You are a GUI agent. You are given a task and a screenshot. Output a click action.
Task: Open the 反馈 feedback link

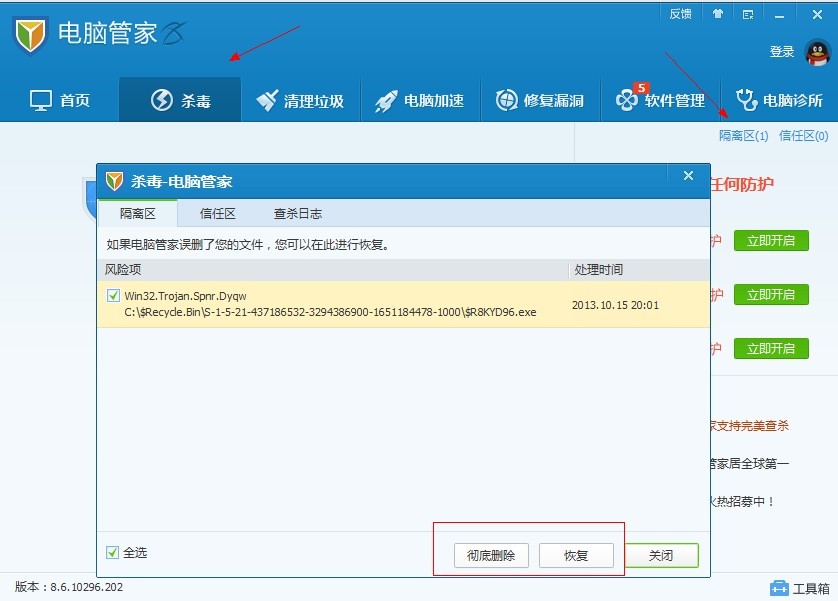pos(680,14)
